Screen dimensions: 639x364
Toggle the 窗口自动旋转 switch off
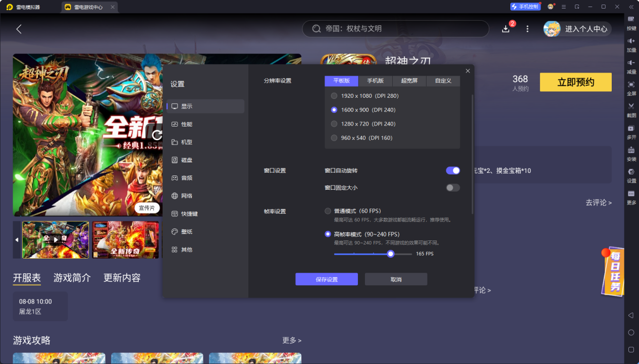(x=453, y=170)
